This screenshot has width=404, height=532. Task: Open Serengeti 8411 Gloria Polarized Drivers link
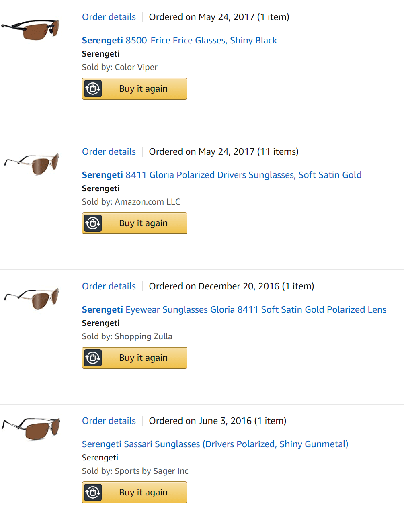pos(221,175)
